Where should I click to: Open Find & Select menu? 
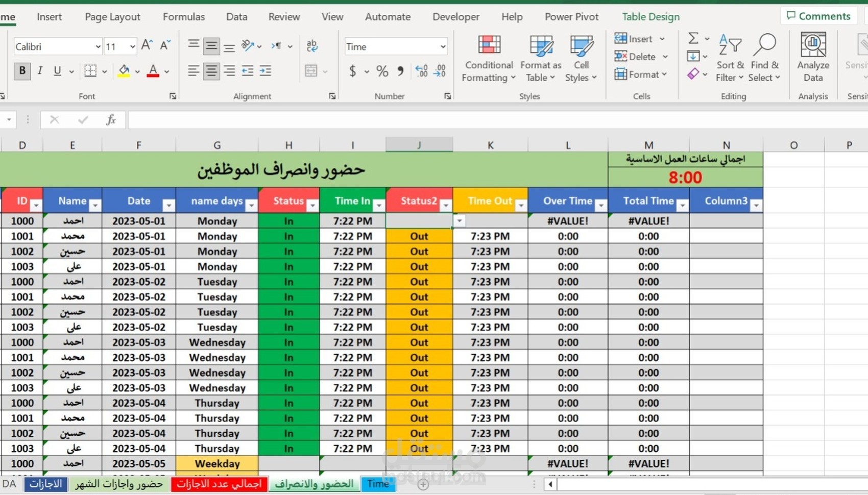[764, 58]
